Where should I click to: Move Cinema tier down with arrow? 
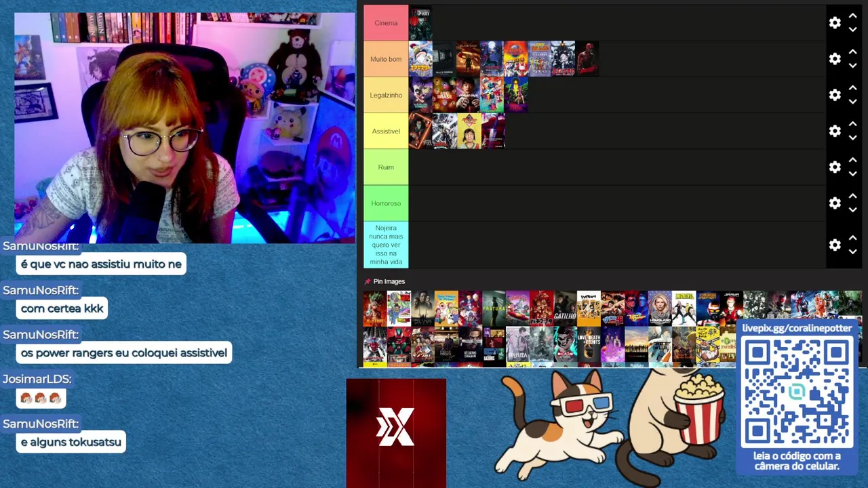[853, 30]
